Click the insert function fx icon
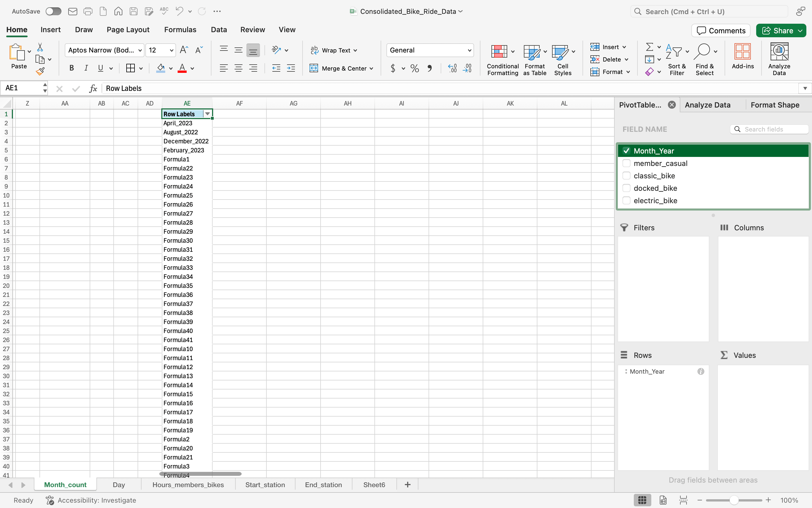Image resolution: width=812 pixels, height=508 pixels. (93, 88)
